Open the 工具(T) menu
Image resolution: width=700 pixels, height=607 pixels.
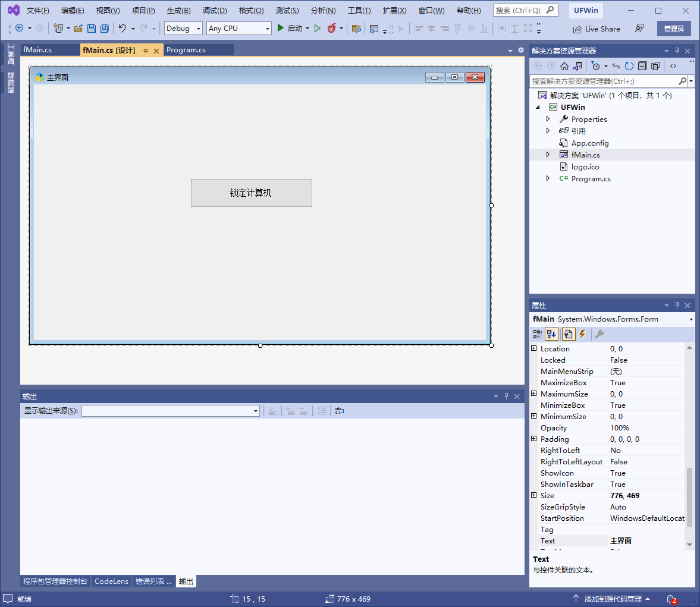(x=359, y=10)
